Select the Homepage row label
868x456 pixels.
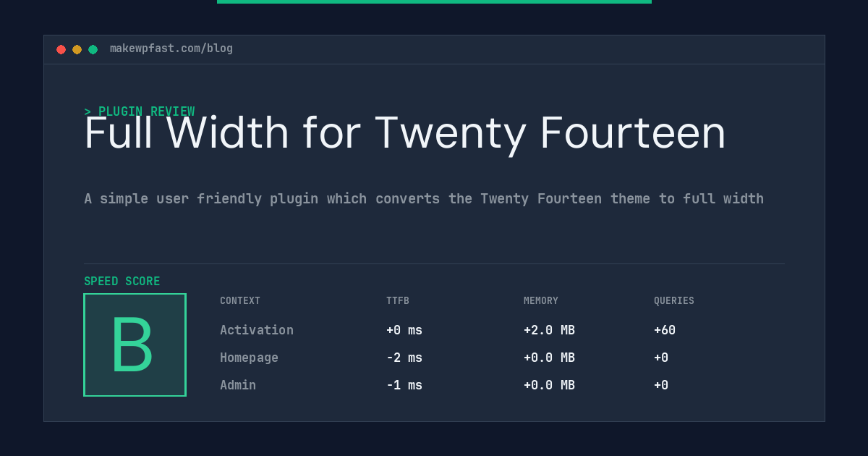249,358
